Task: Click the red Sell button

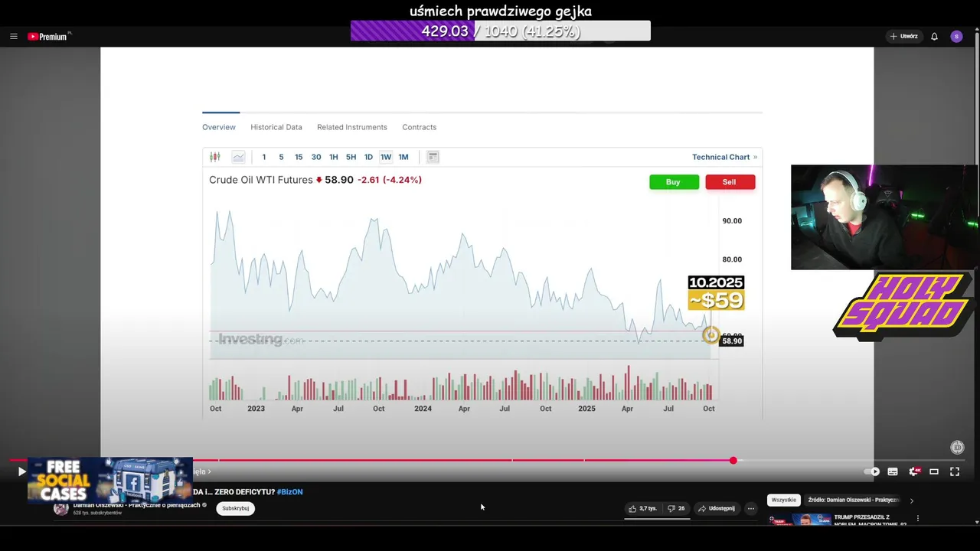Action: coord(730,182)
